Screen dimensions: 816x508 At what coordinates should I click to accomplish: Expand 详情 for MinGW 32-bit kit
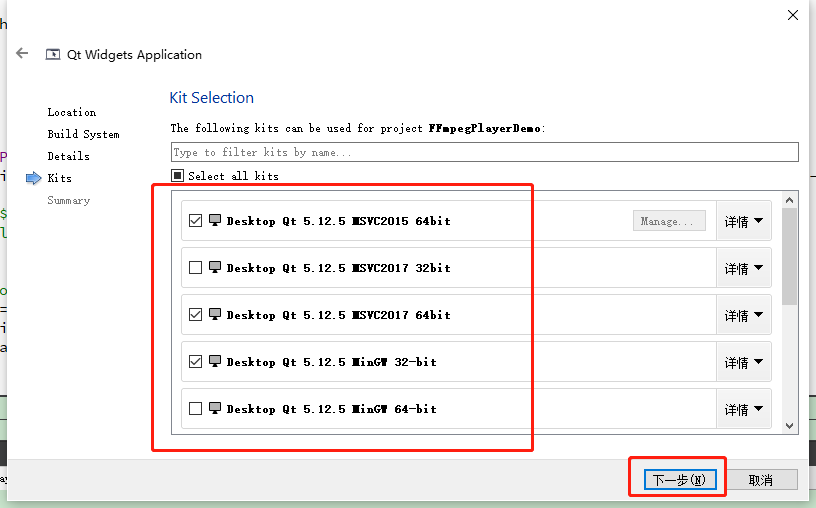coord(744,362)
